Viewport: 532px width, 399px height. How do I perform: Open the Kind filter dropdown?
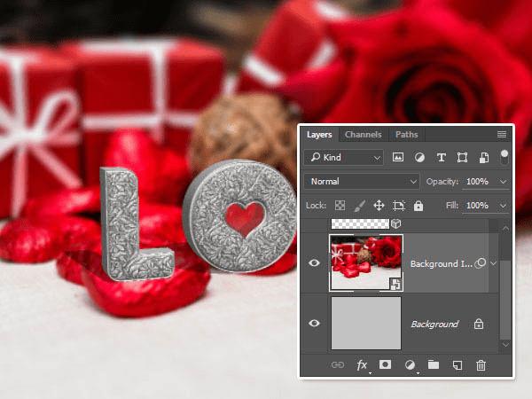coord(344,158)
